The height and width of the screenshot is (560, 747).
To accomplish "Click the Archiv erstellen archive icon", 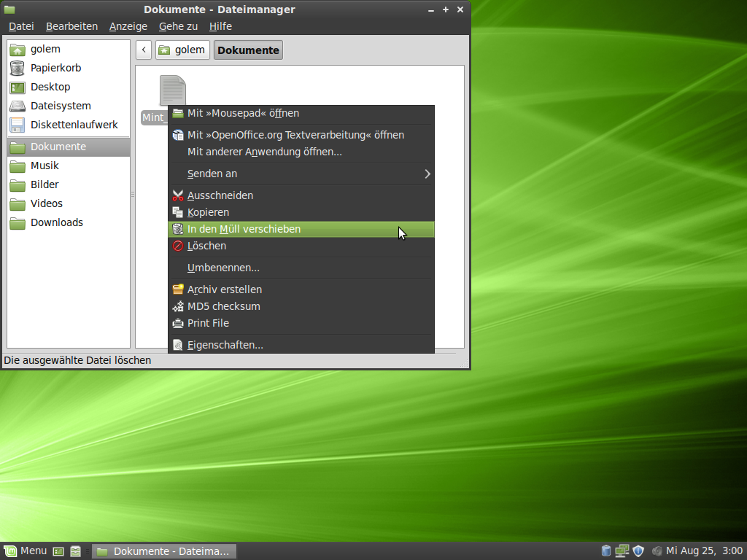I will pos(178,289).
